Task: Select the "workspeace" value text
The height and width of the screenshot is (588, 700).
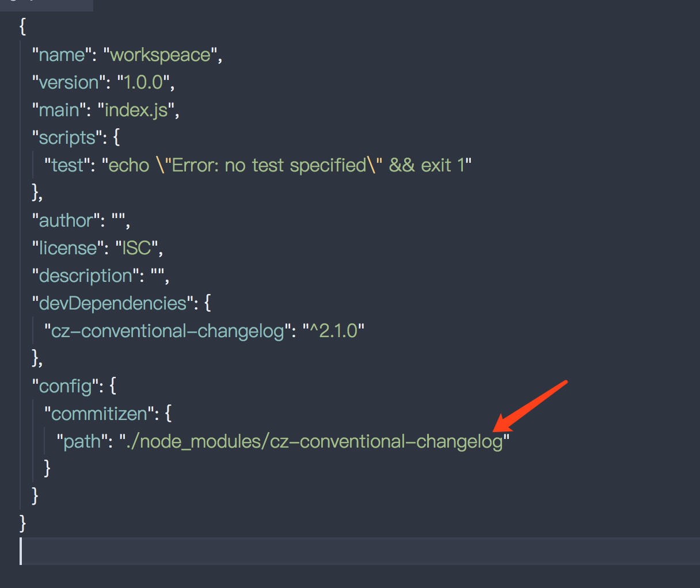Action: click(160, 54)
